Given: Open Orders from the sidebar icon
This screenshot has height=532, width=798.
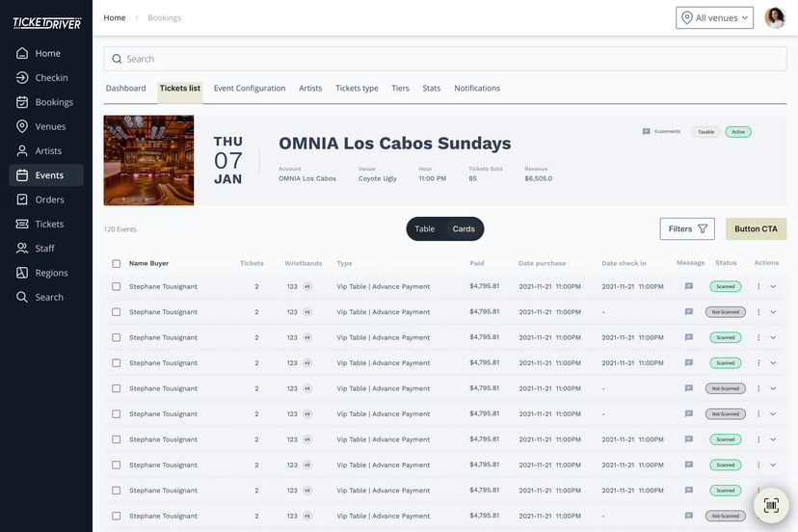Looking at the screenshot, I should tap(22, 199).
